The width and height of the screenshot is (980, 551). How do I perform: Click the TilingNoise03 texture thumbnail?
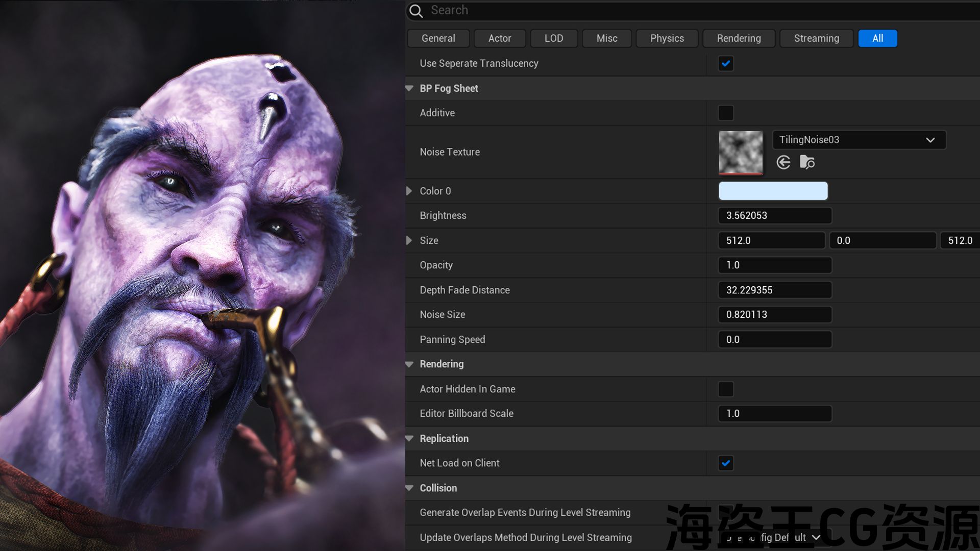point(741,152)
